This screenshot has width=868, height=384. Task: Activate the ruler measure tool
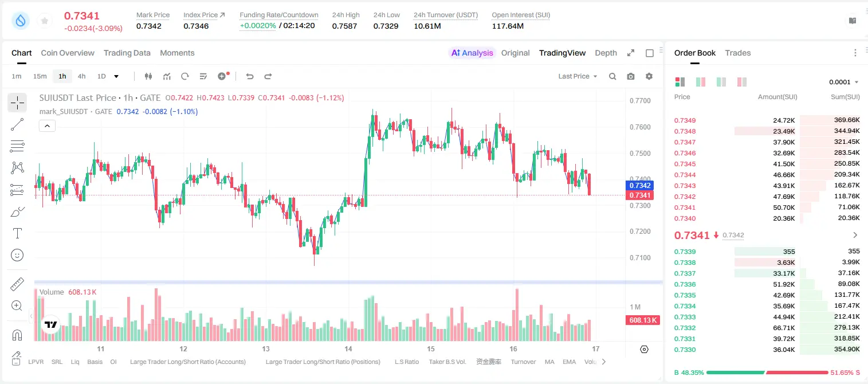[17, 284]
